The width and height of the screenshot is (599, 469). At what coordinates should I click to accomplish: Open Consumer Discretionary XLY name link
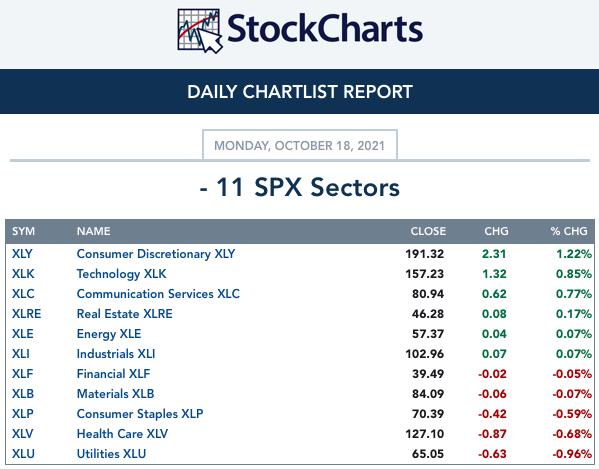(x=156, y=254)
